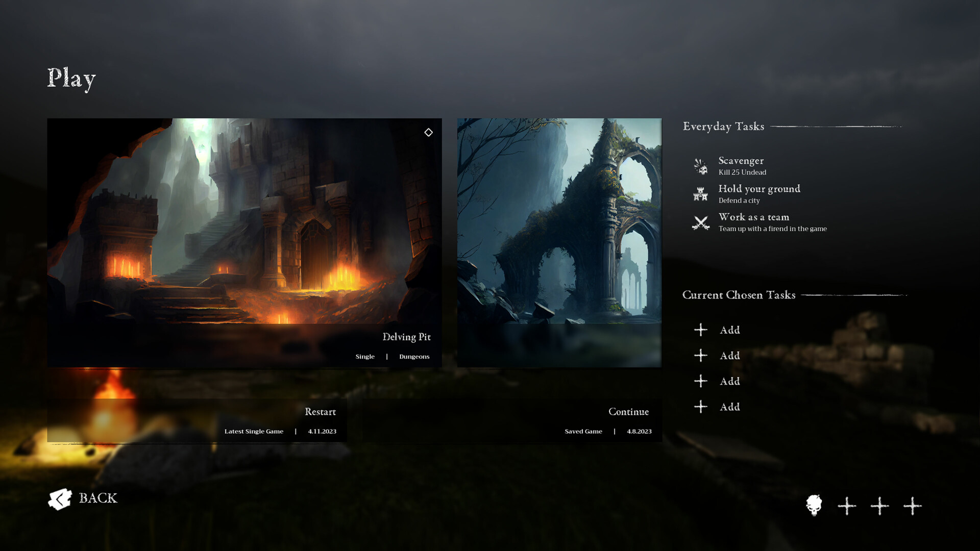
Task: Expand the Current Chosen Tasks section header
Action: tap(739, 295)
